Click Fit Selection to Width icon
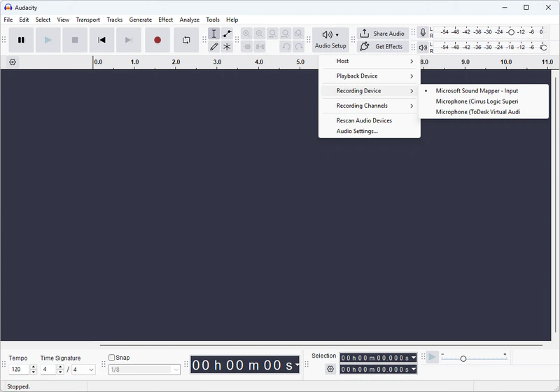Image resolution: width=560 pixels, height=392 pixels. coord(272,34)
